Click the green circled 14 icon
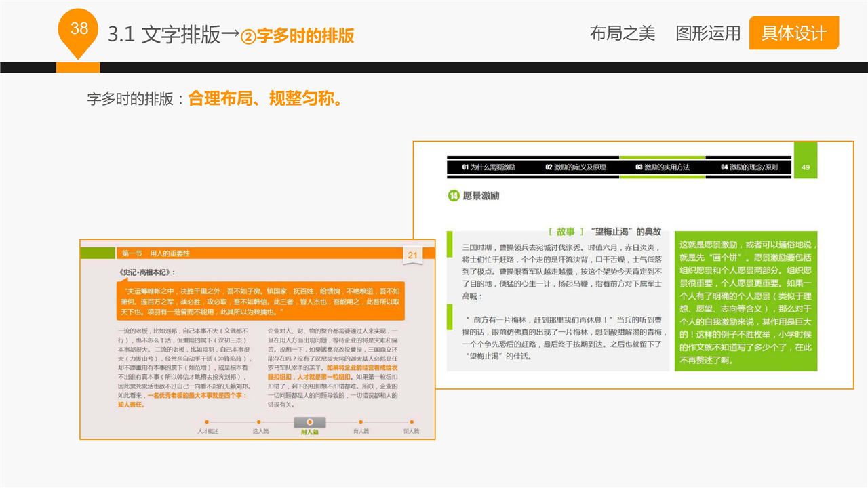This screenshot has width=868, height=488. [x=454, y=196]
